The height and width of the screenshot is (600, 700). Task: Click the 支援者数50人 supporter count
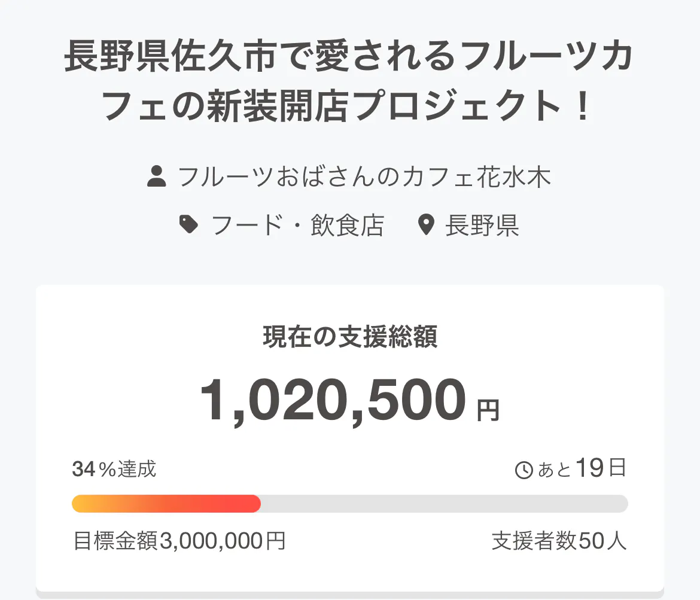[559, 541]
